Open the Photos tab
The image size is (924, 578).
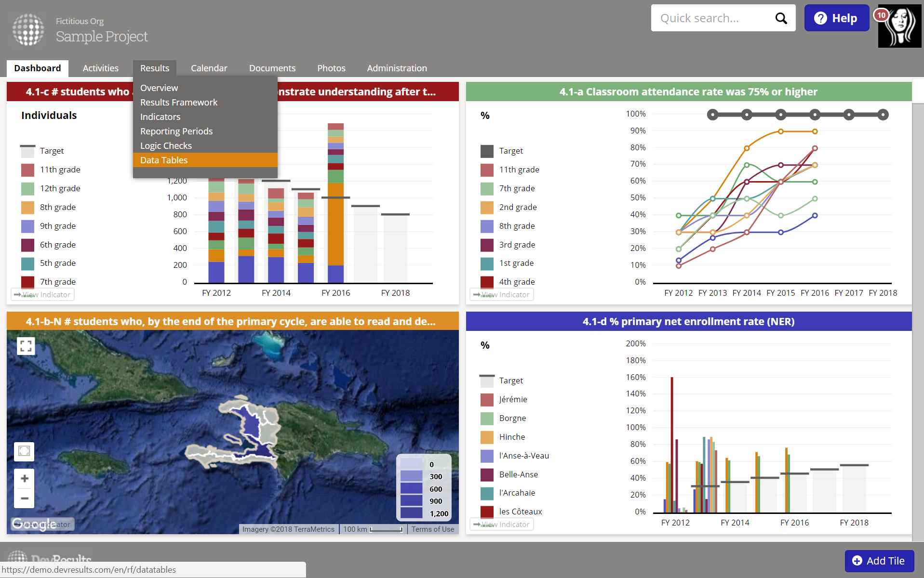331,68
